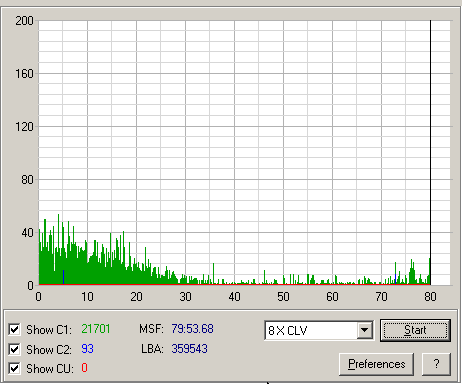This screenshot has height=384, width=462.
Task: Click the 8 X CLV combo box field
Action: coord(319,330)
